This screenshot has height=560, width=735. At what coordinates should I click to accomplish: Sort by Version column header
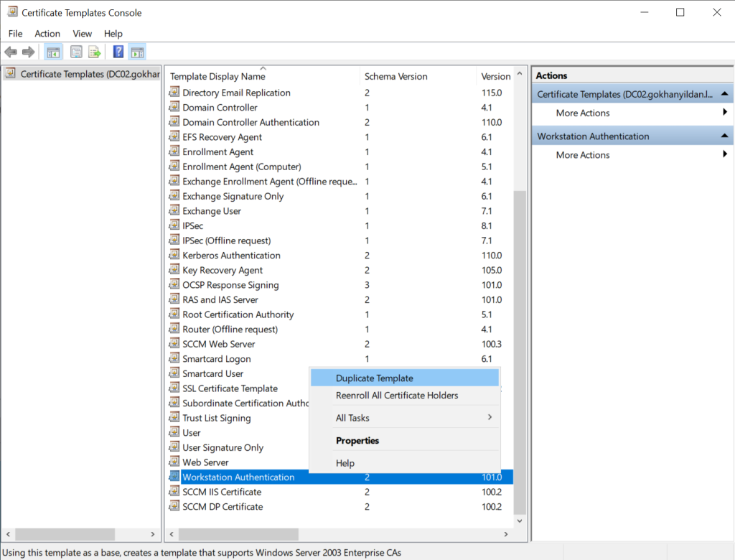pos(495,76)
